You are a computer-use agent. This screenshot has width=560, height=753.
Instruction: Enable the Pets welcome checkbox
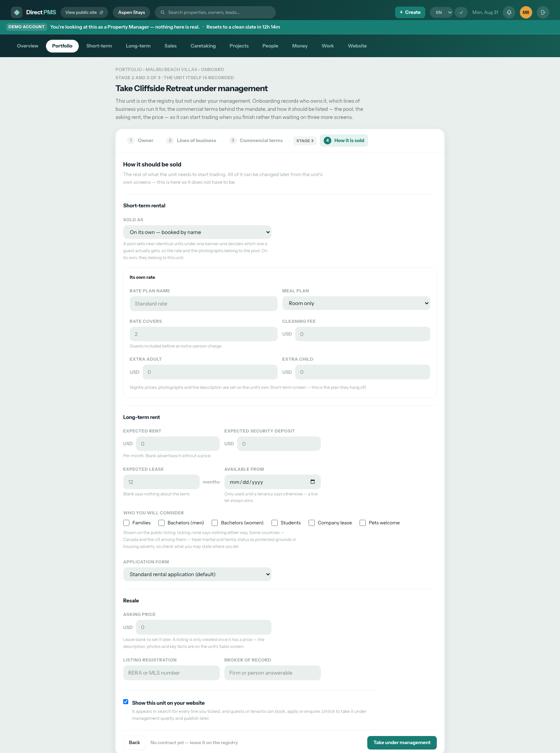363,523
